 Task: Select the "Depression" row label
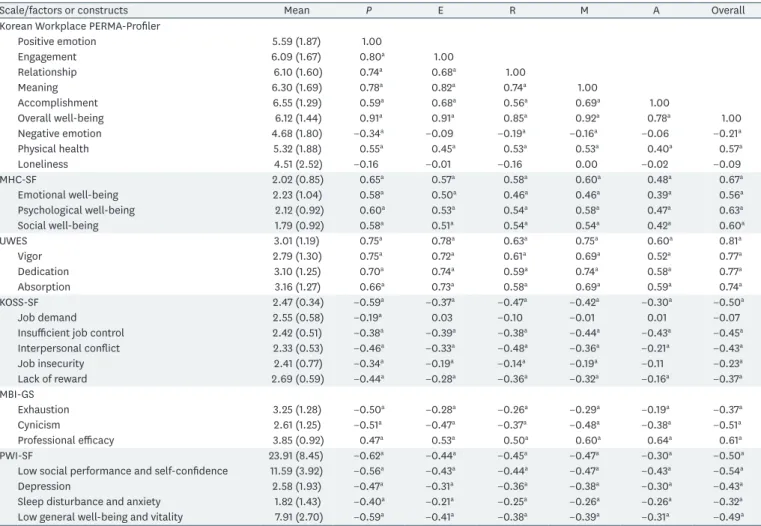[44, 487]
